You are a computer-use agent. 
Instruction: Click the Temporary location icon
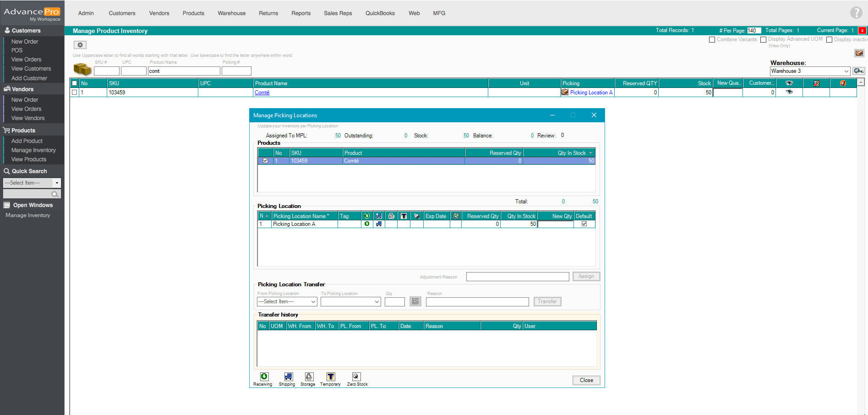[x=331, y=377]
